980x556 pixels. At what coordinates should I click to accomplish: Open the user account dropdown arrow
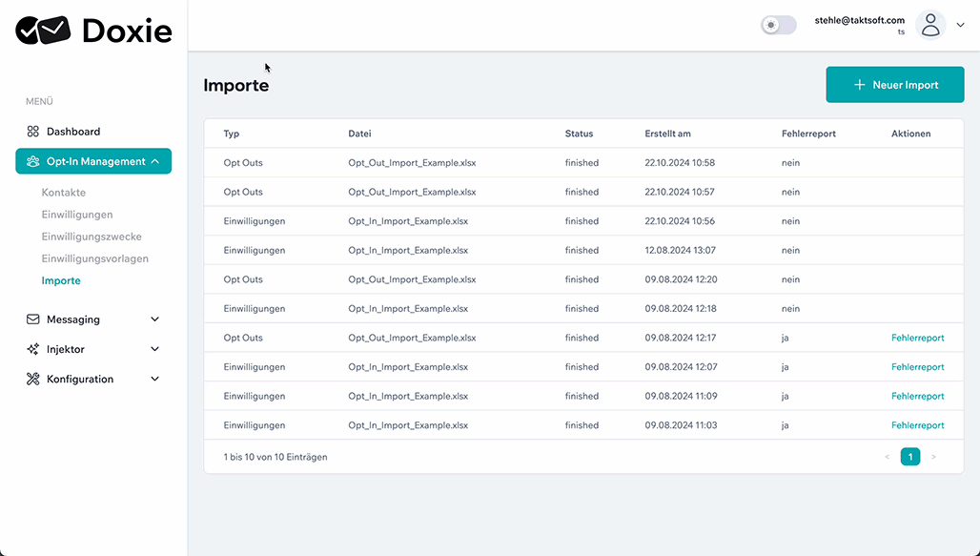point(961,25)
